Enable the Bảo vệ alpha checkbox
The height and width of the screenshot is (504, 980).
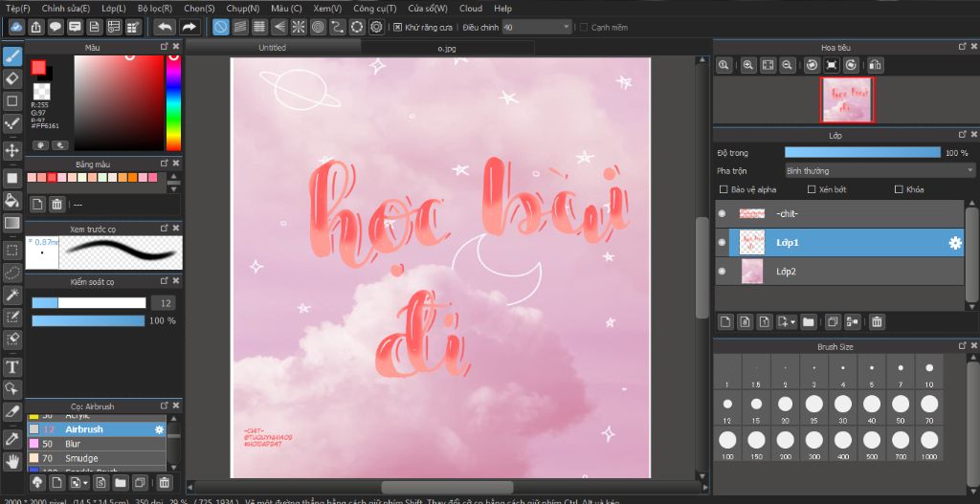(x=724, y=189)
